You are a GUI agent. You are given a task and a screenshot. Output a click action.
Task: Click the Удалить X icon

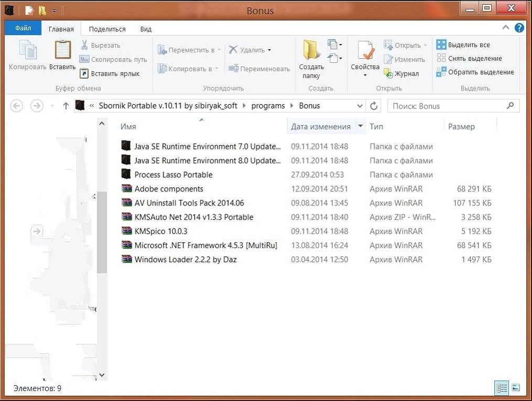click(x=233, y=50)
